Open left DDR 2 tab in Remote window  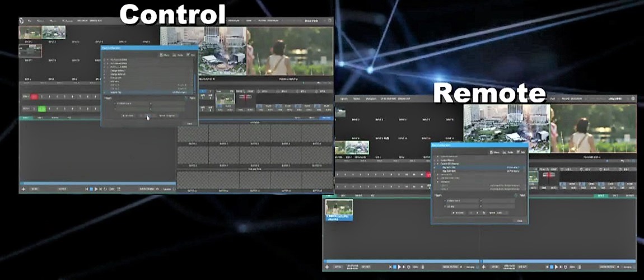343,196
